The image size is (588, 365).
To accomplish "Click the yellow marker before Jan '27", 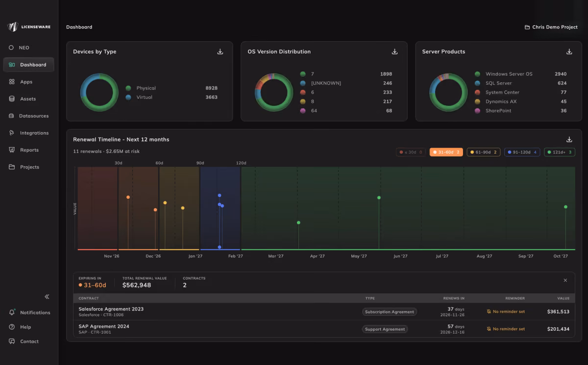I will [183, 208].
